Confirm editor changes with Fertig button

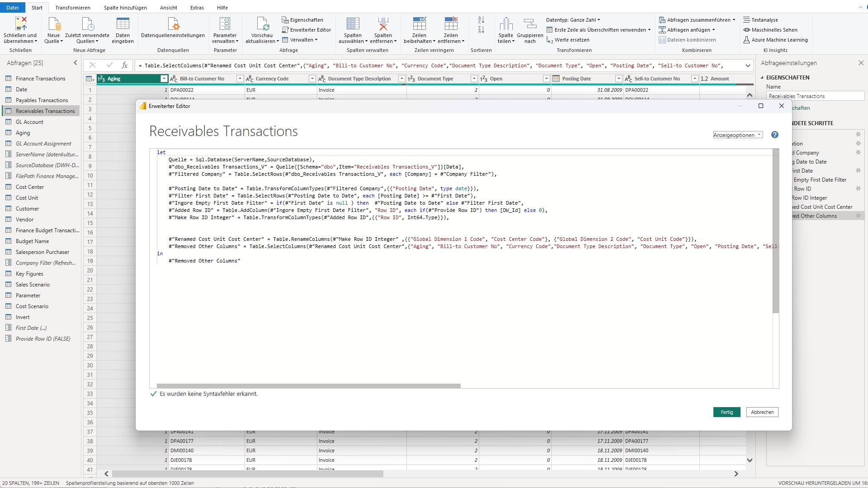click(726, 412)
